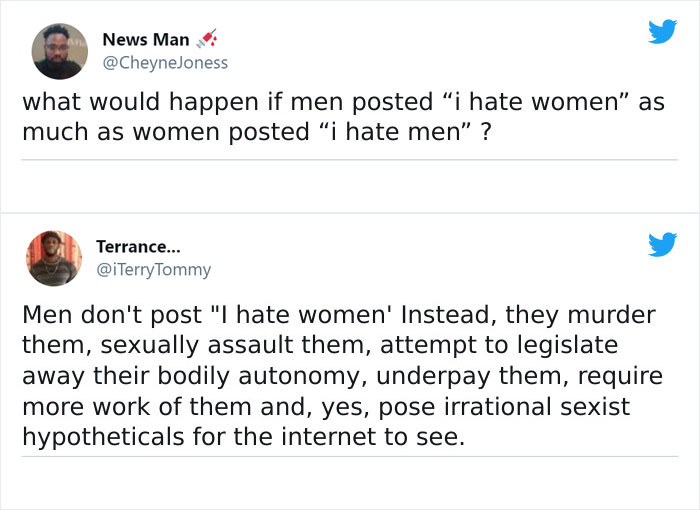Click the Twitter bird icon on Terrance's tweet
Image resolution: width=700 pixels, height=510 pixels.
tap(662, 243)
